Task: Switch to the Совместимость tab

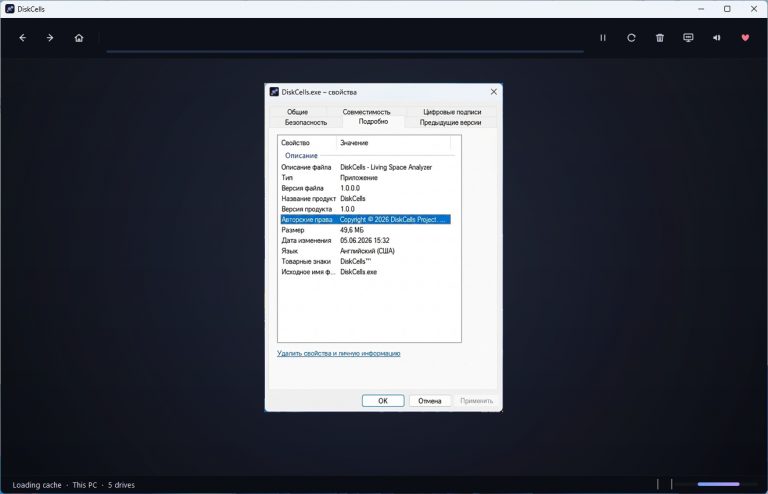Action: (366, 112)
